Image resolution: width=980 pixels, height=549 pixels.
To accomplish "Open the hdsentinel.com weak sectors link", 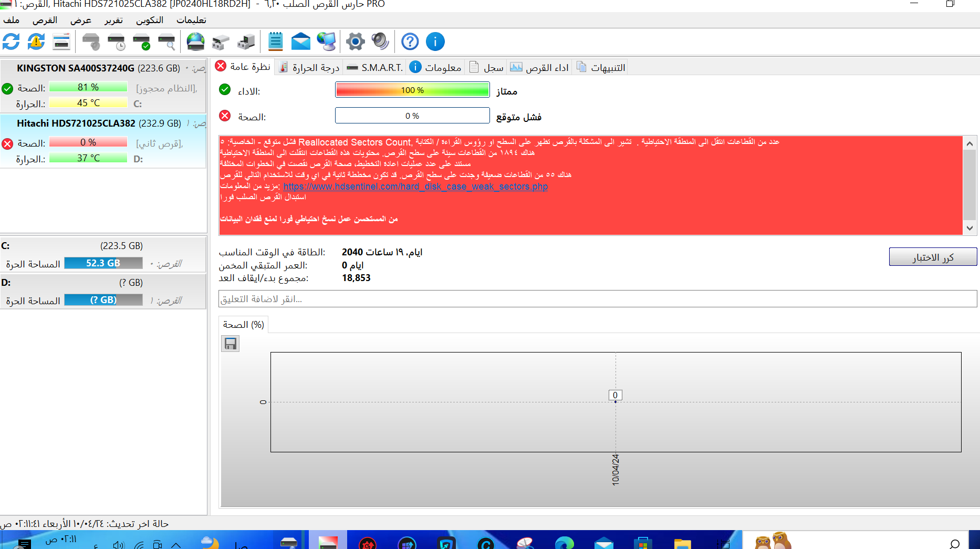I will coord(415,187).
